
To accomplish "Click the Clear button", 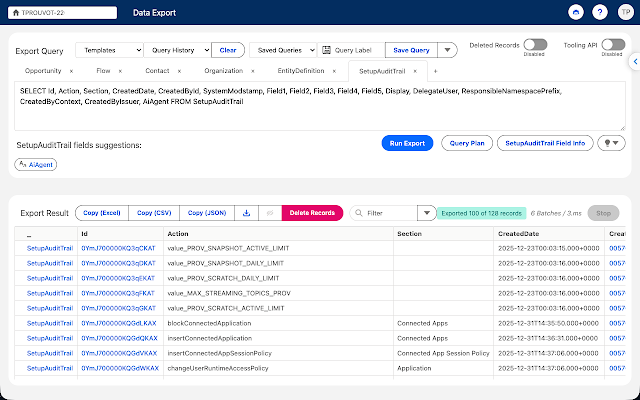I will [x=228, y=50].
